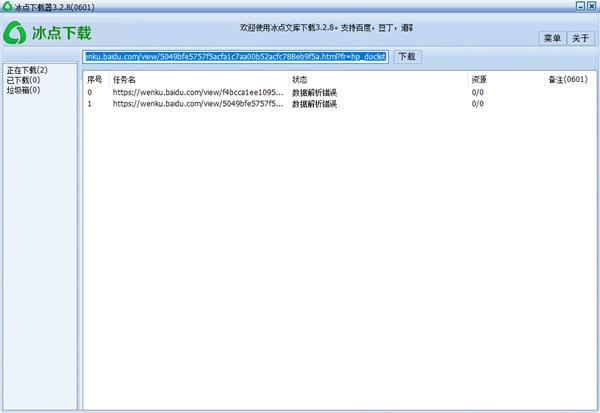
Task: Click the small app icon in title bar
Action: (x=7, y=6)
